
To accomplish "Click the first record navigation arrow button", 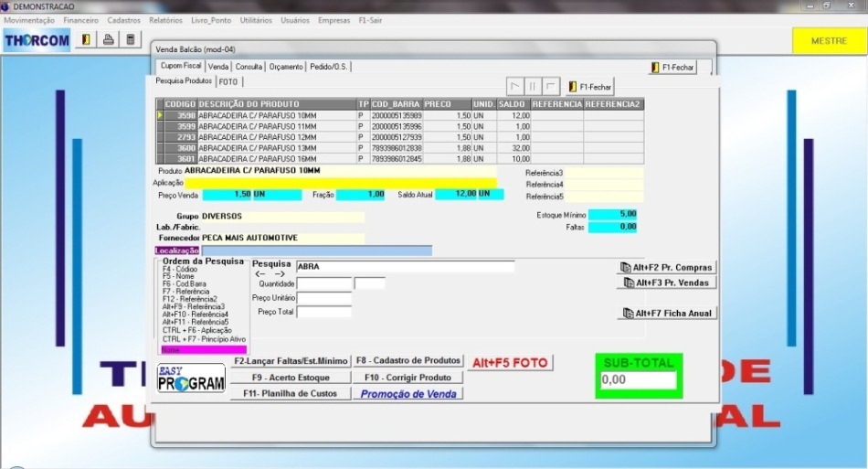I will (x=515, y=87).
